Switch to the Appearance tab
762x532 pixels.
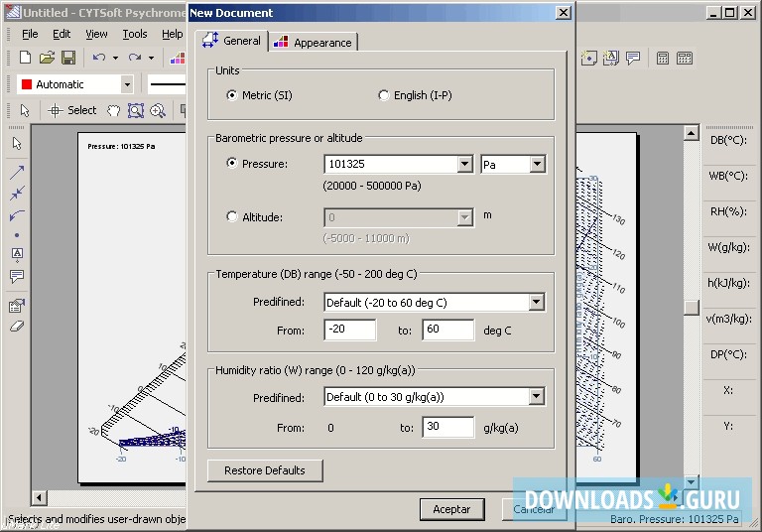(313, 43)
